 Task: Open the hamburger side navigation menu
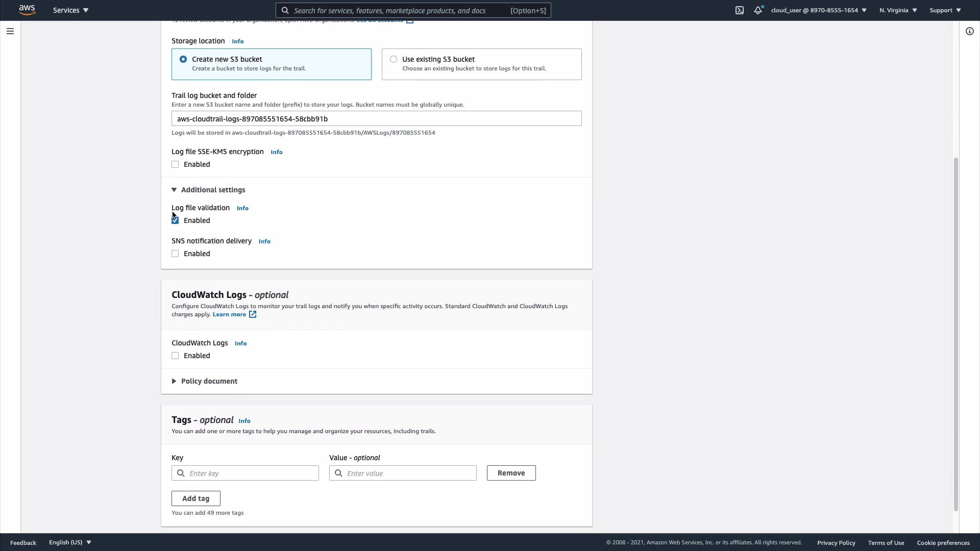(10, 31)
